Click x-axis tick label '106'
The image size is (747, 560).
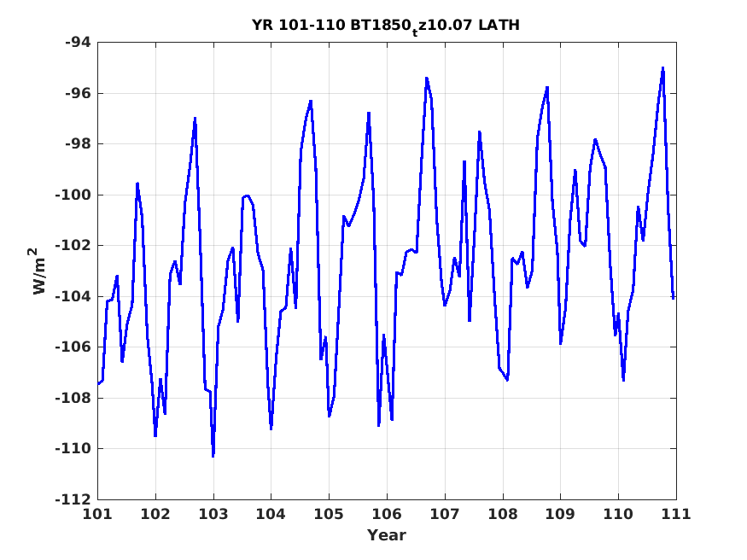tap(387, 514)
